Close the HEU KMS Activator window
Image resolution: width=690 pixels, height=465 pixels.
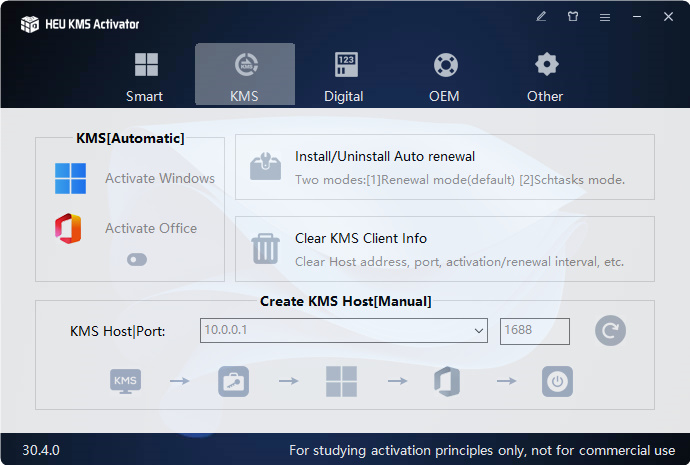pyautogui.click(x=668, y=17)
